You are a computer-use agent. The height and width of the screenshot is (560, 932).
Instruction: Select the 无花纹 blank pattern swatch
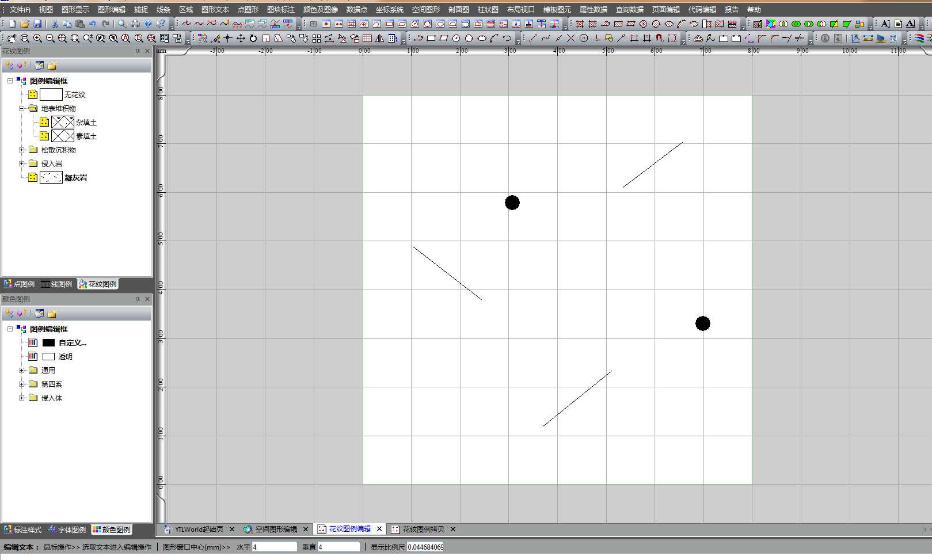point(51,95)
